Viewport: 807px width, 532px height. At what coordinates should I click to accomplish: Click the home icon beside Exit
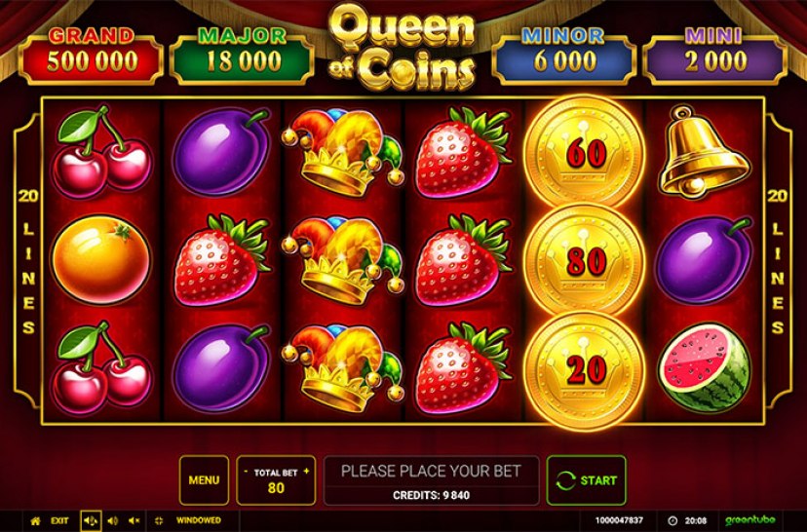(x=35, y=520)
